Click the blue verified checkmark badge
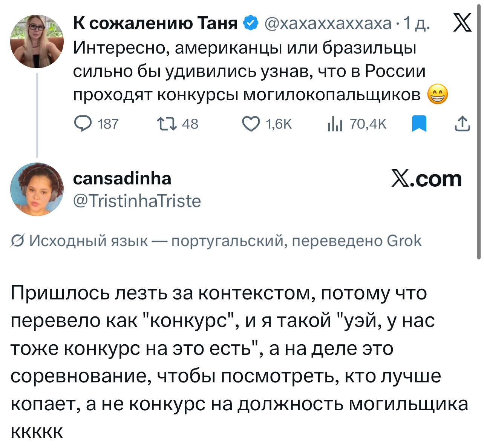Image resolution: width=484 pixels, height=448 pixels. (251, 23)
